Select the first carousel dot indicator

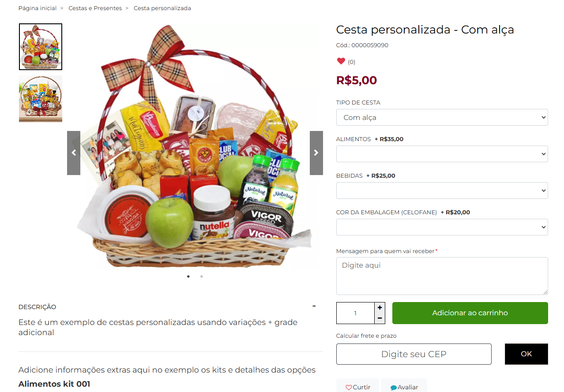(x=188, y=276)
